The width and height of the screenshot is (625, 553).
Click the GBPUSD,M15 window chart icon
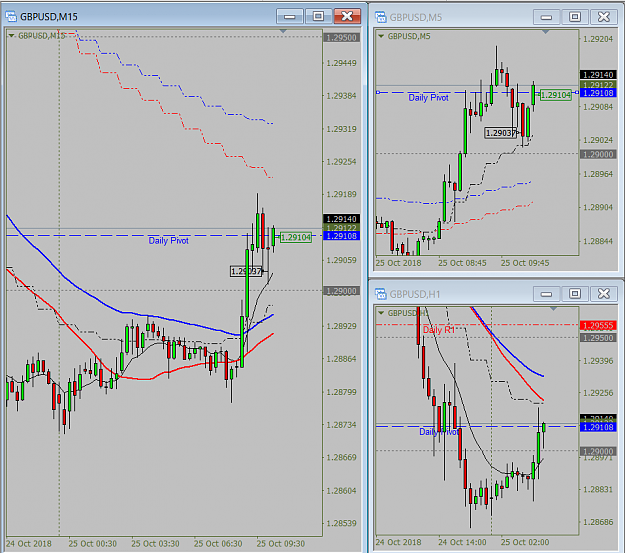tap(11, 16)
